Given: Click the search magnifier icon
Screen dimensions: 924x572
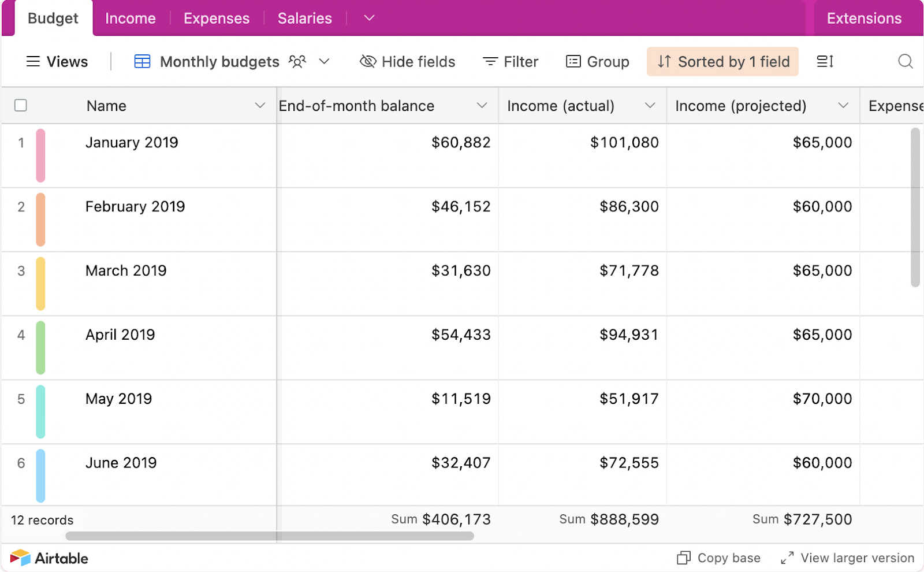Looking at the screenshot, I should pos(905,61).
